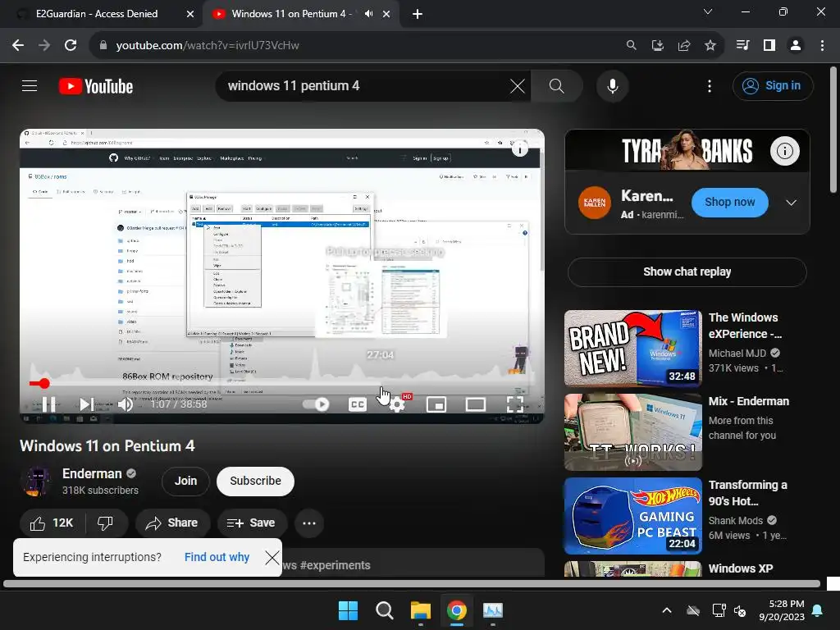The width and height of the screenshot is (840, 630).
Task: Skip to the next video
Action: 86,404
